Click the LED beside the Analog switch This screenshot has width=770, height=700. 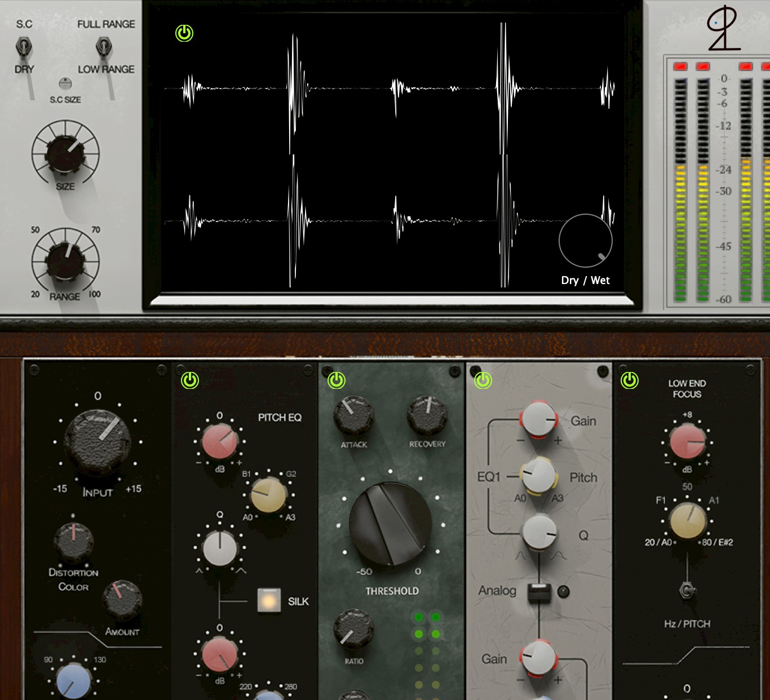pos(563,591)
